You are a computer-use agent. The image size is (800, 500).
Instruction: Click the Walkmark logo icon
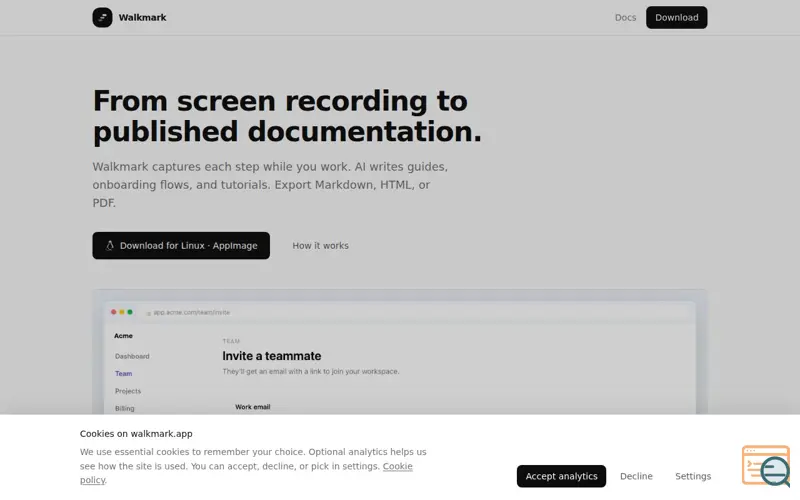coord(102,17)
